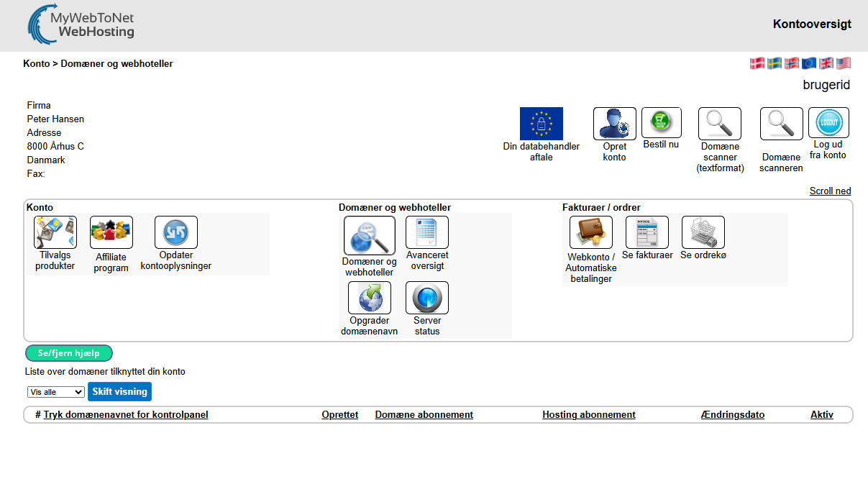Click the Affiliate program icon
868x479 pixels.
(111, 232)
